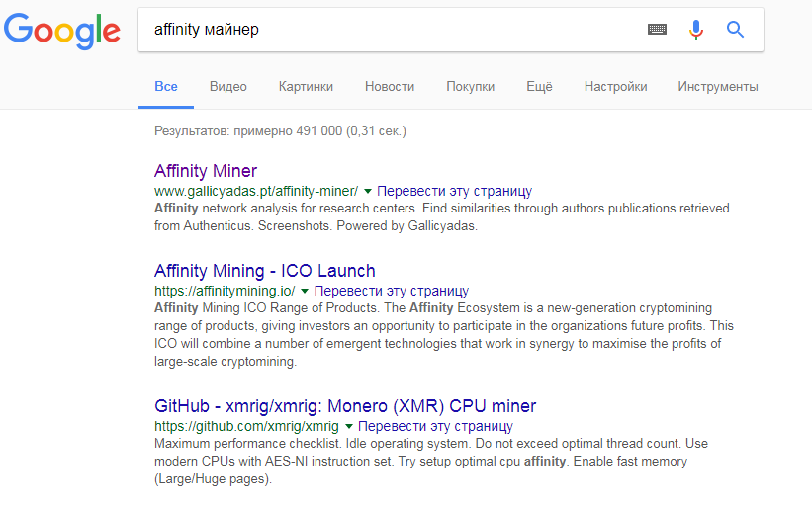Expand the 'Ещё' menu

pos(539,86)
